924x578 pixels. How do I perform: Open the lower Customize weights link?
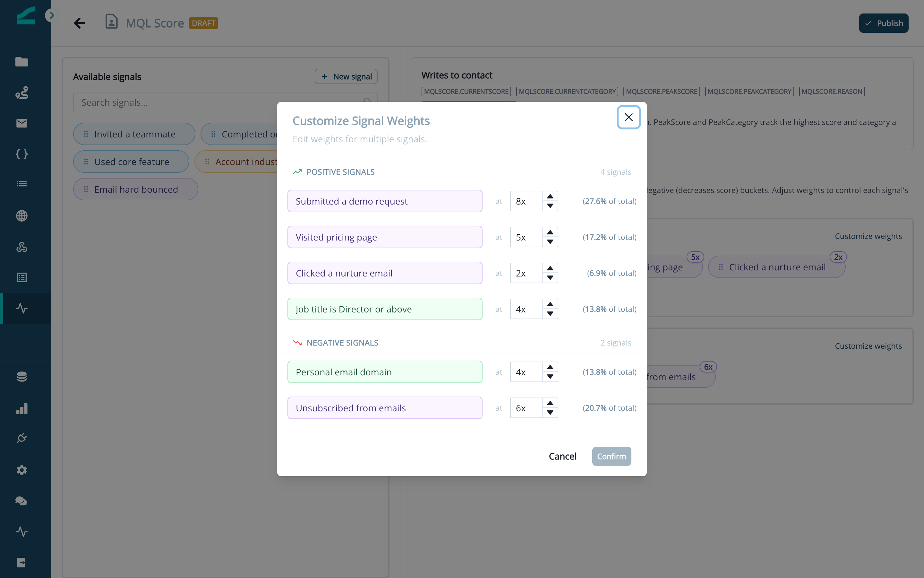coord(868,346)
